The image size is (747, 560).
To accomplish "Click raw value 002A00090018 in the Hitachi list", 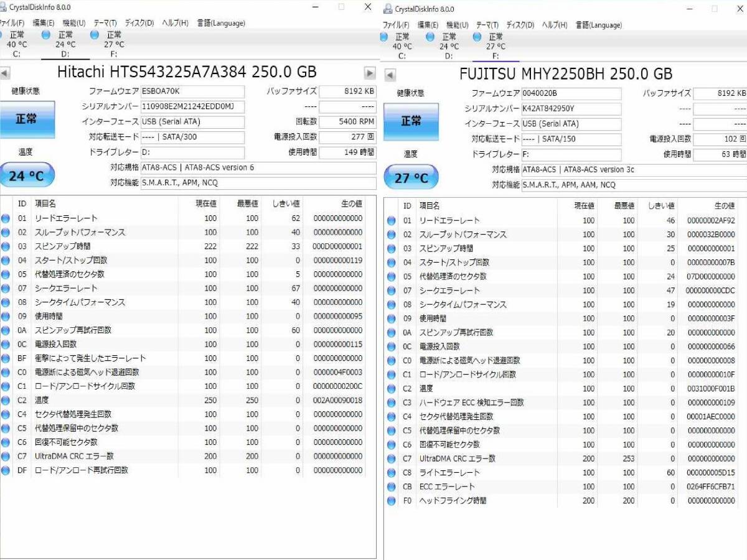I will tap(337, 400).
